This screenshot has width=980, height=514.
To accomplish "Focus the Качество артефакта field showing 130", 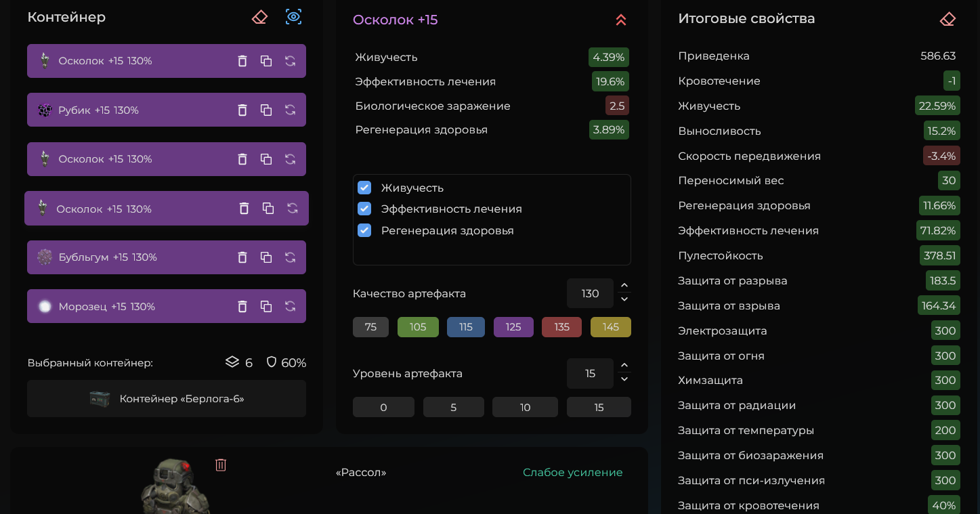I will (x=590, y=293).
